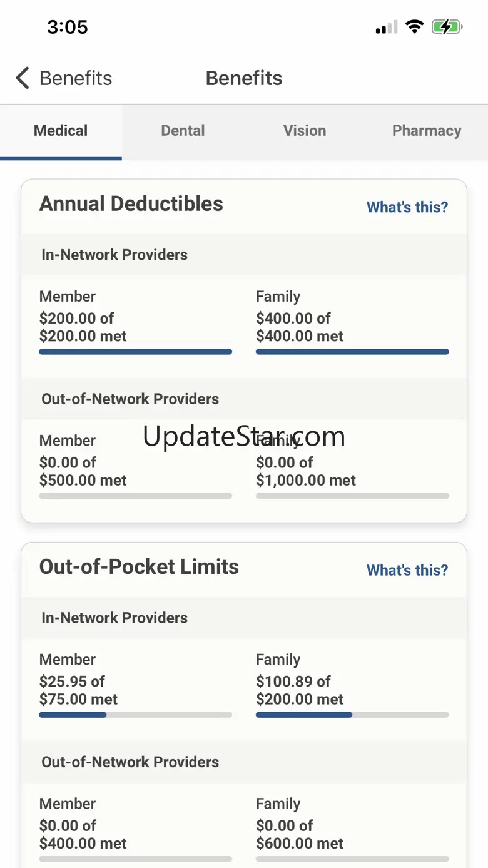This screenshot has height=868, width=488.
Task: Tap the Annual Deductibles card heading
Action: 131,204
